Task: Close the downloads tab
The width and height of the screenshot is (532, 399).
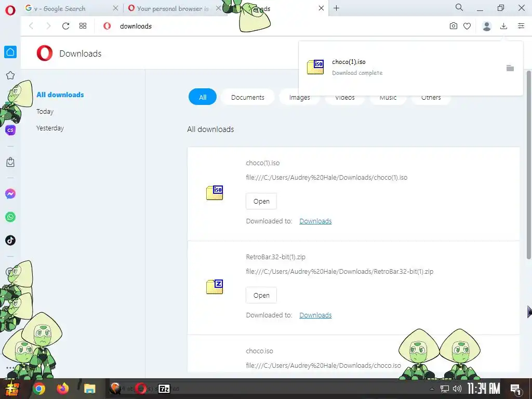Action: [x=321, y=8]
